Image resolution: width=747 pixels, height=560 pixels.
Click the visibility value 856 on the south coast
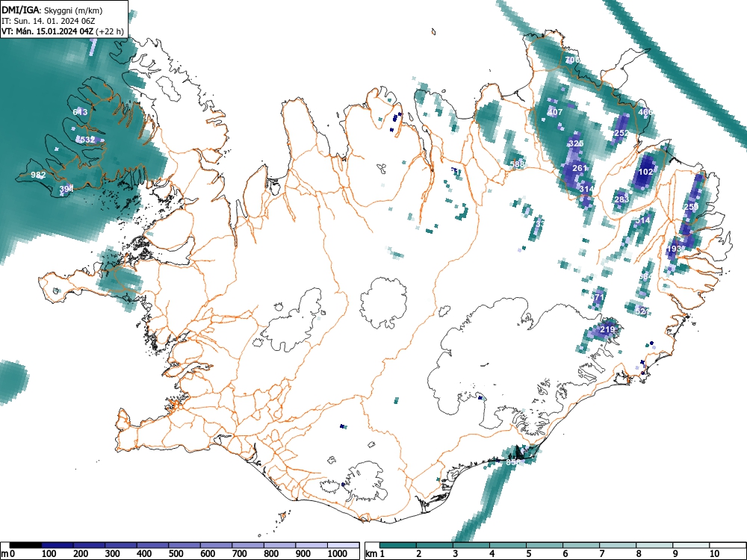pos(514,462)
